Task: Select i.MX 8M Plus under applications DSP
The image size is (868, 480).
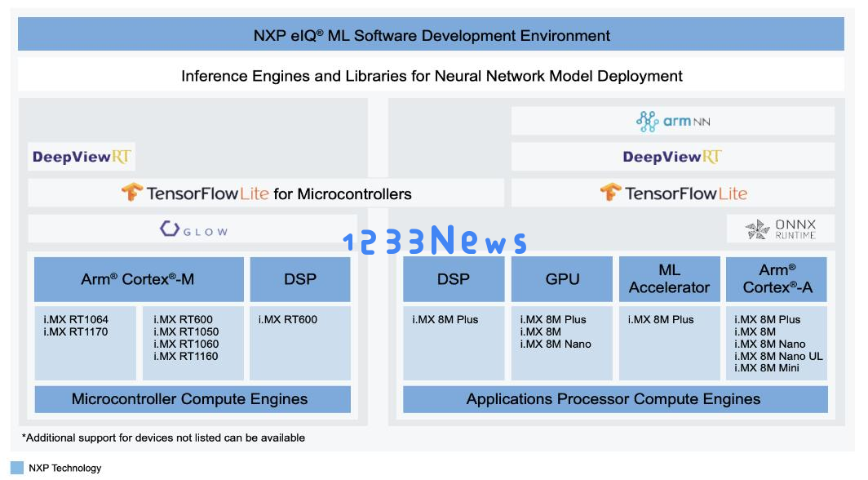Action: point(445,319)
